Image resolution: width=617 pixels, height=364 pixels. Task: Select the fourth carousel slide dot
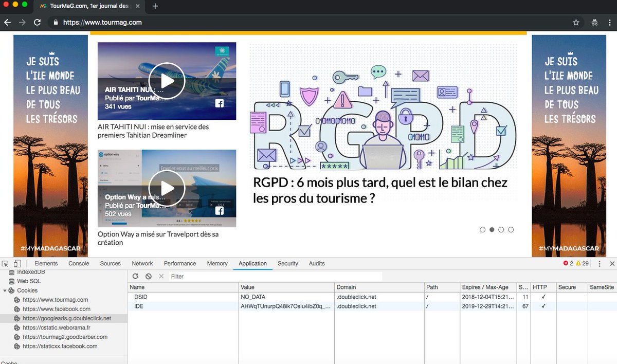tap(511, 230)
